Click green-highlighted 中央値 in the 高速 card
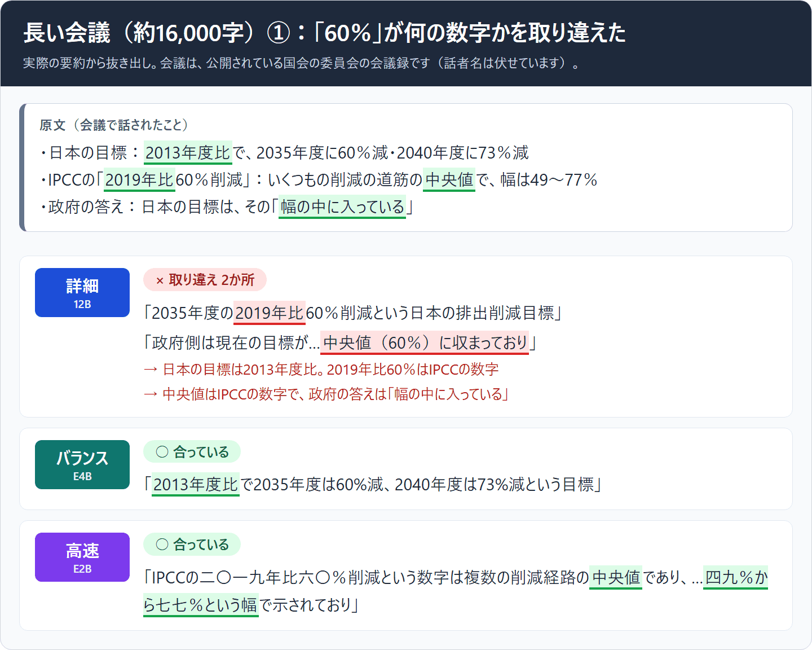812x650 pixels. pos(616,577)
